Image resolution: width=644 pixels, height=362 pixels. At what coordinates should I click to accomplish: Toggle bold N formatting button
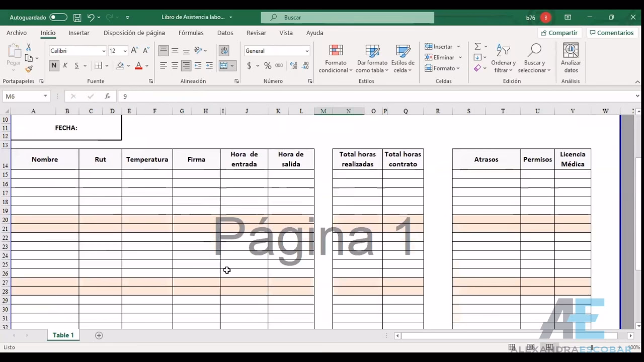click(x=54, y=66)
